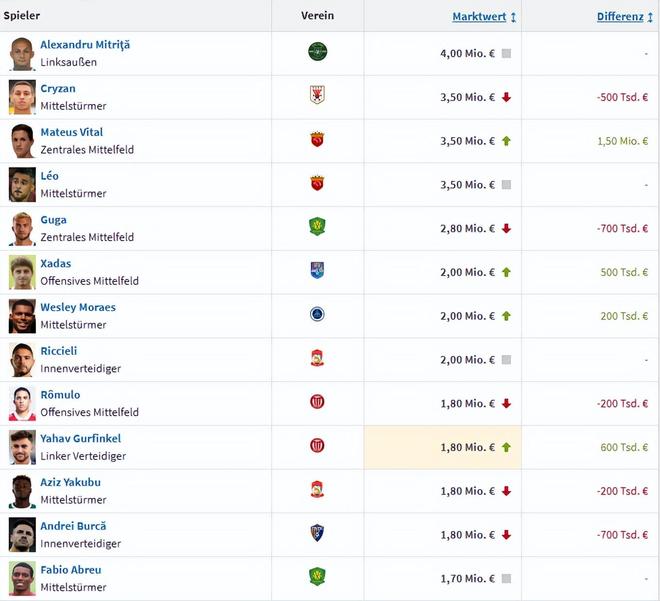Click the club crest beside Cryzan
Viewport: 660px width, 601px height.
tap(317, 96)
